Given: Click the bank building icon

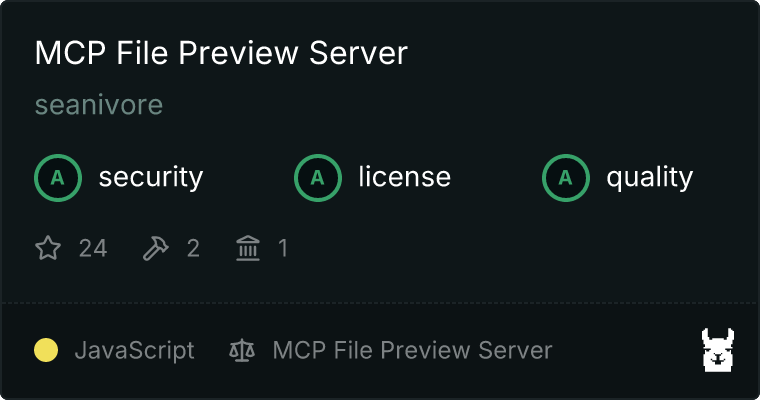Looking at the screenshot, I should point(248,248).
